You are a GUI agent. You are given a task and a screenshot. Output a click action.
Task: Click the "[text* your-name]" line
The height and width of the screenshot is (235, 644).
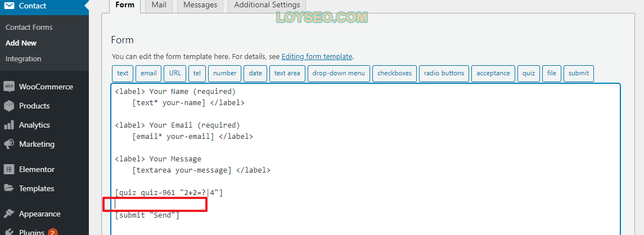(188, 103)
